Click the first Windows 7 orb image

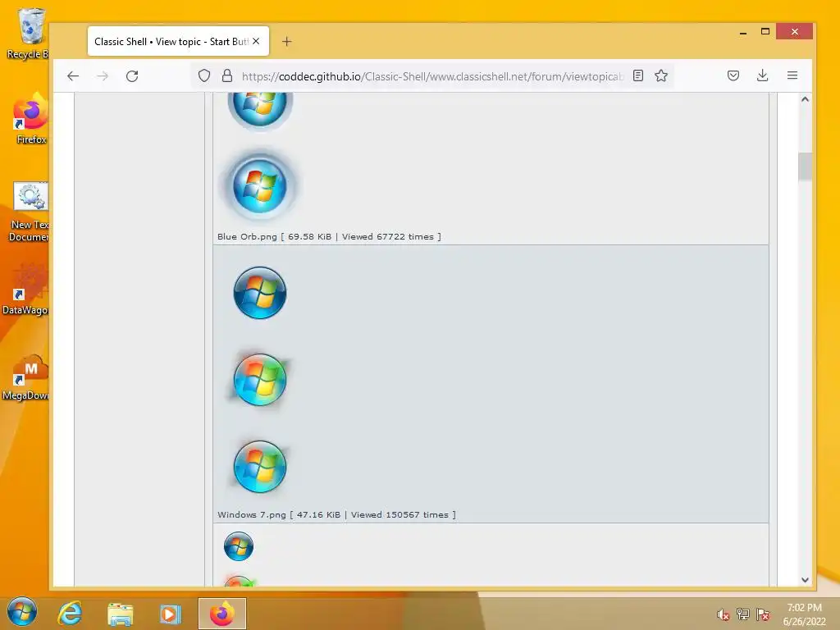[x=260, y=293]
